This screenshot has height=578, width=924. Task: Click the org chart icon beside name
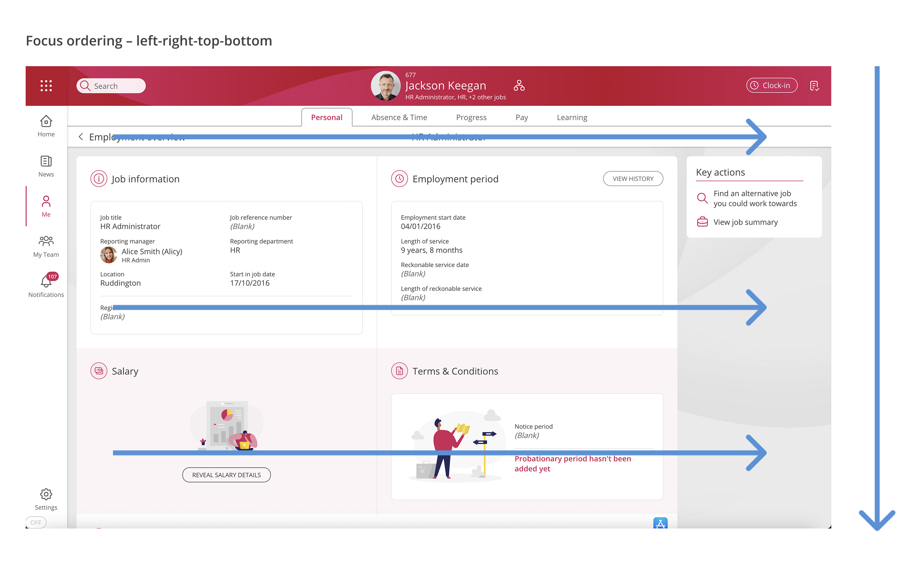tap(519, 86)
